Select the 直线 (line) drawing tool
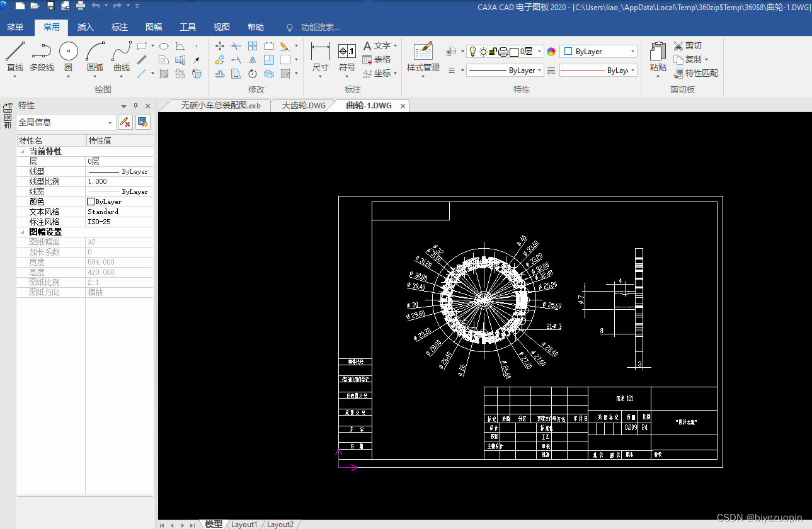 pyautogui.click(x=14, y=56)
